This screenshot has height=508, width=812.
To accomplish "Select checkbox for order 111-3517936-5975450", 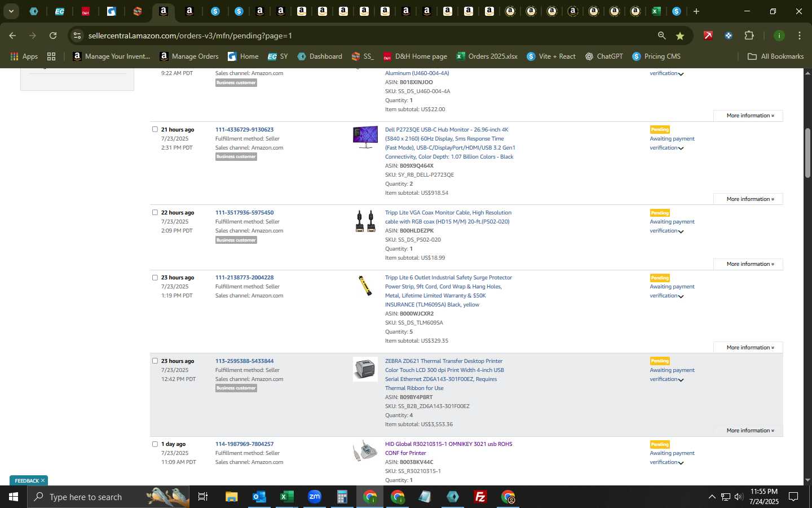I will (x=155, y=212).
